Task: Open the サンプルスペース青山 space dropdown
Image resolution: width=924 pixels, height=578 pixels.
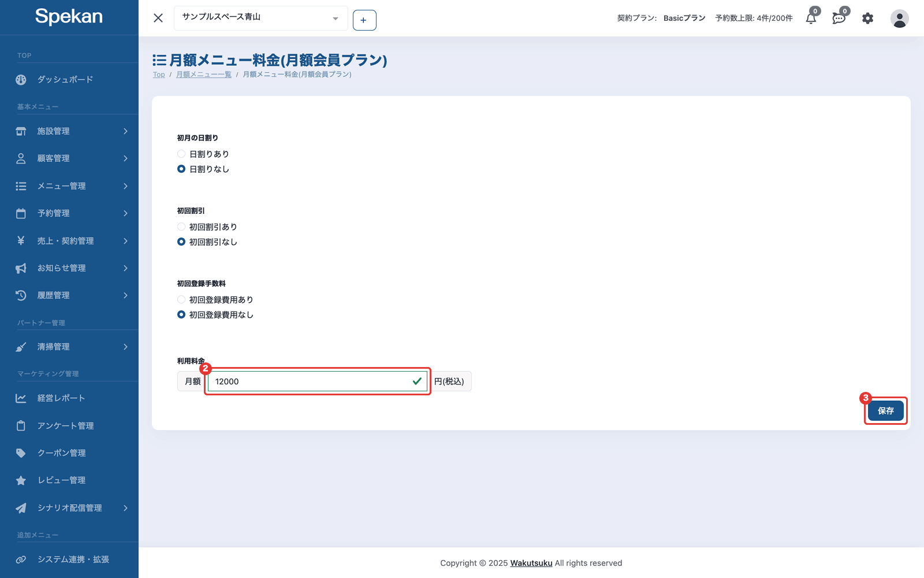Action: click(260, 18)
